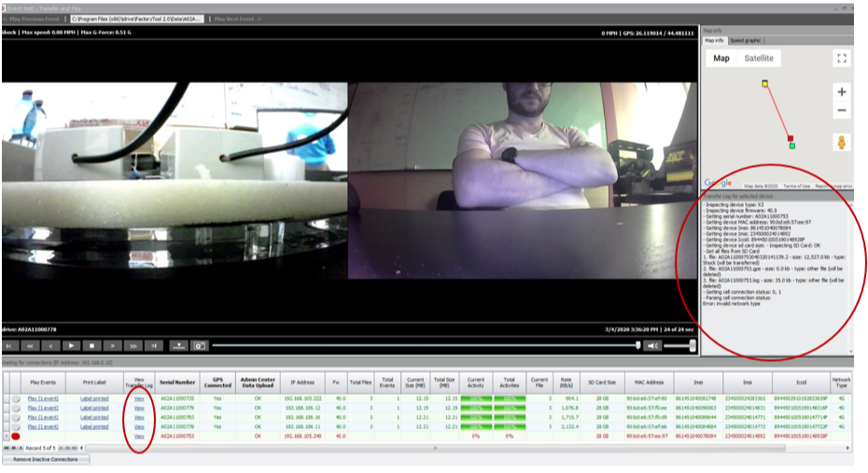Adjust the volume slider handle

click(692, 346)
